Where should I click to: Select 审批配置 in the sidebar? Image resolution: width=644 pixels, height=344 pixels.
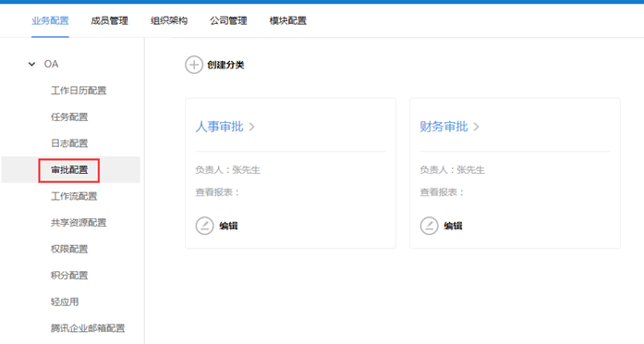click(69, 170)
